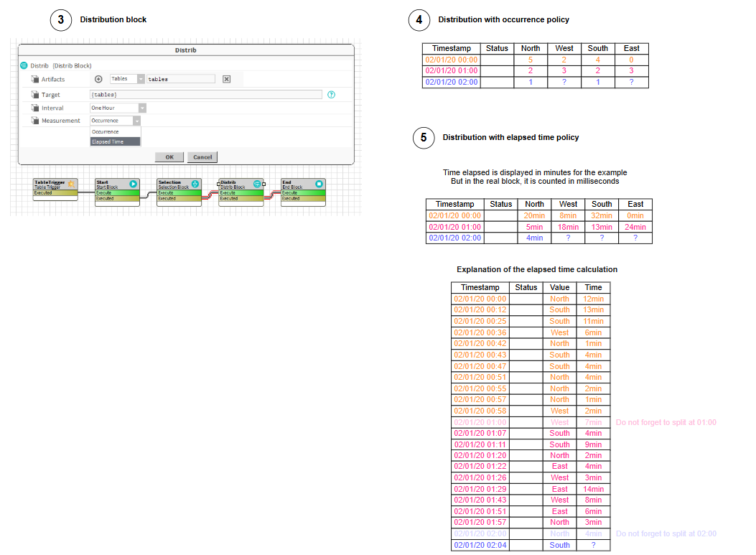
Task: Click the Start block play icon
Action: (133, 185)
